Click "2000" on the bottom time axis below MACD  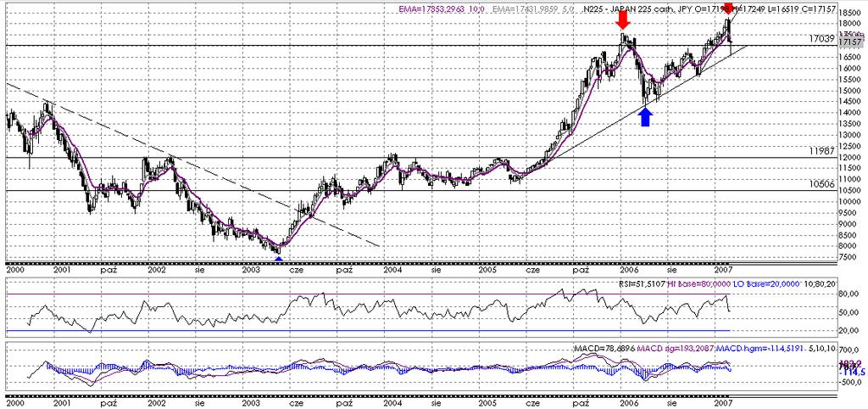click(14, 403)
